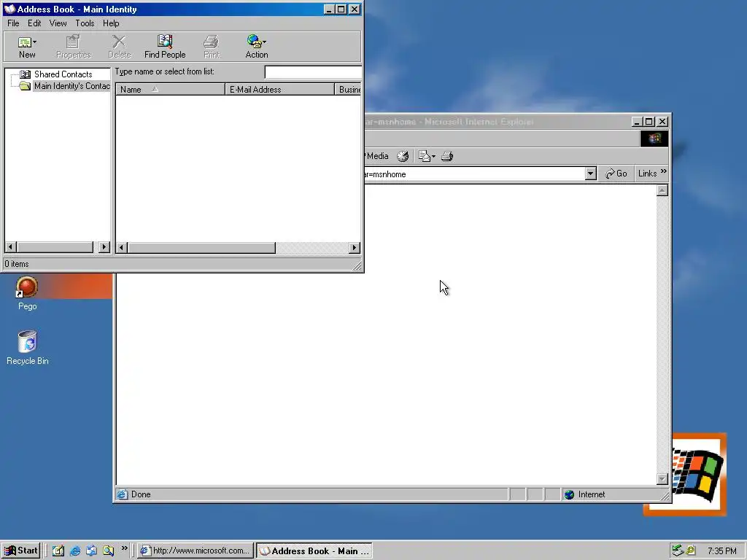This screenshot has width=747, height=560.
Task: Open the File menu in Address Book
Action: [x=13, y=23]
